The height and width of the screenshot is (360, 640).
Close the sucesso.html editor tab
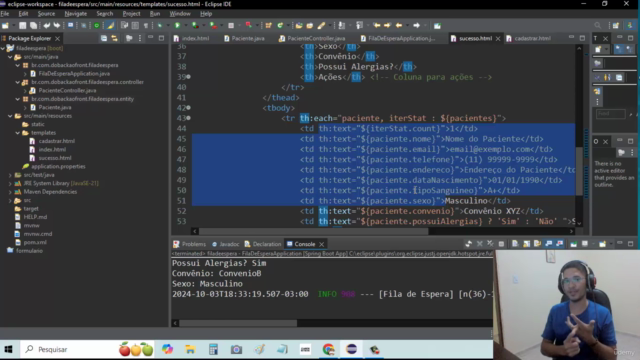pos(498,38)
